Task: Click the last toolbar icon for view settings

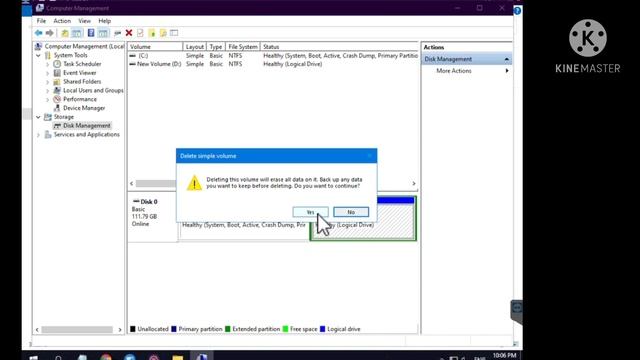Action: (x=174, y=33)
